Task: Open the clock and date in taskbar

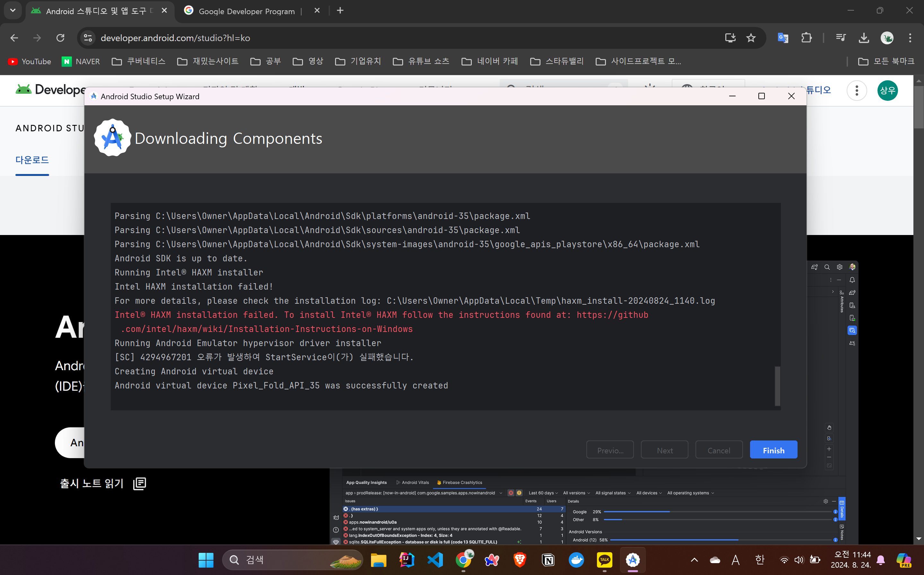Action: 851,560
